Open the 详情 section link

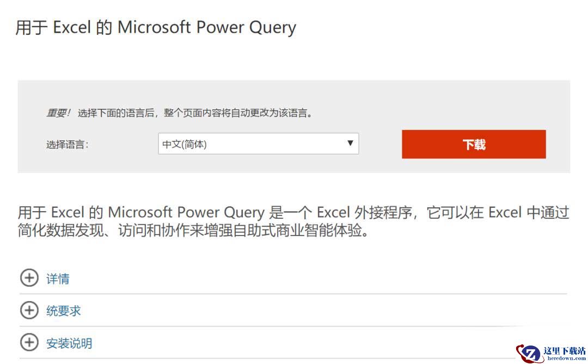[58, 279]
